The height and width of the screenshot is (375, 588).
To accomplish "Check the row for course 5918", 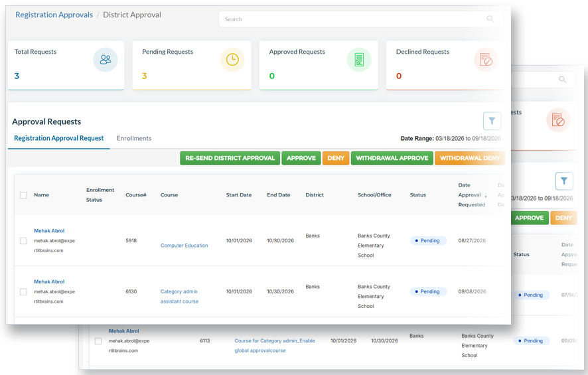I will 23,241.
